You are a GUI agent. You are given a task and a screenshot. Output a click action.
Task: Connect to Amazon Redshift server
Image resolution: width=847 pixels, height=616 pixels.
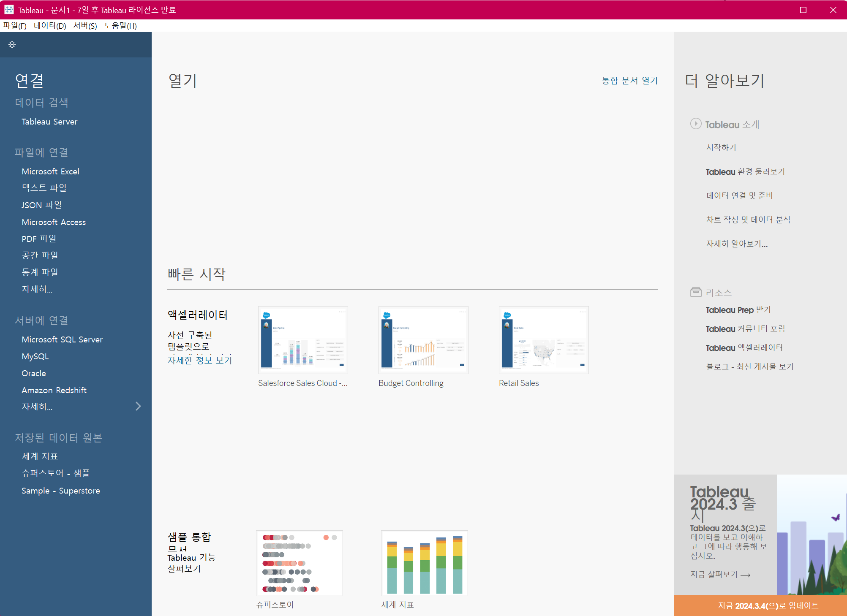(x=54, y=390)
